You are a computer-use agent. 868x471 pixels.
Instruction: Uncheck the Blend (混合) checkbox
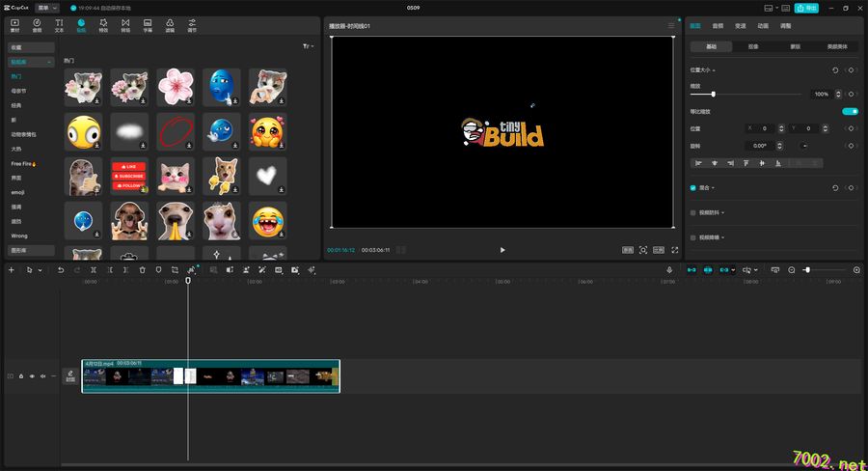(693, 188)
